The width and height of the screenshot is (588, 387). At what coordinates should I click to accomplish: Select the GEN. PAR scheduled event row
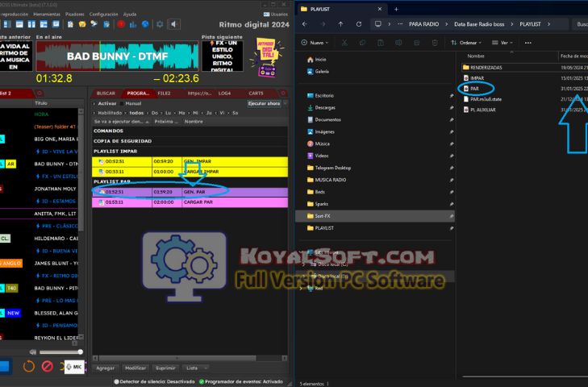[190, 192]
